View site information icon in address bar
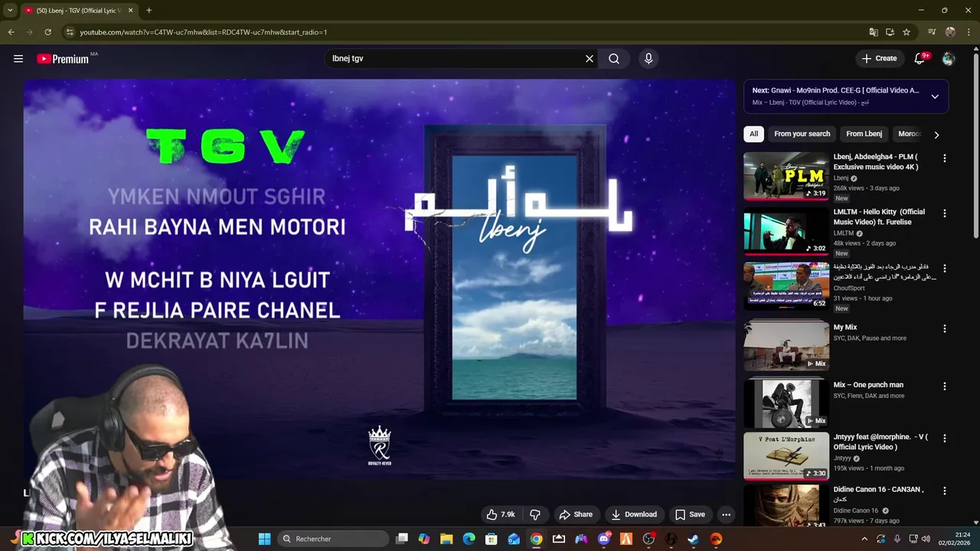Viewport: 980px width, 551px height. [x=70, y=32]
